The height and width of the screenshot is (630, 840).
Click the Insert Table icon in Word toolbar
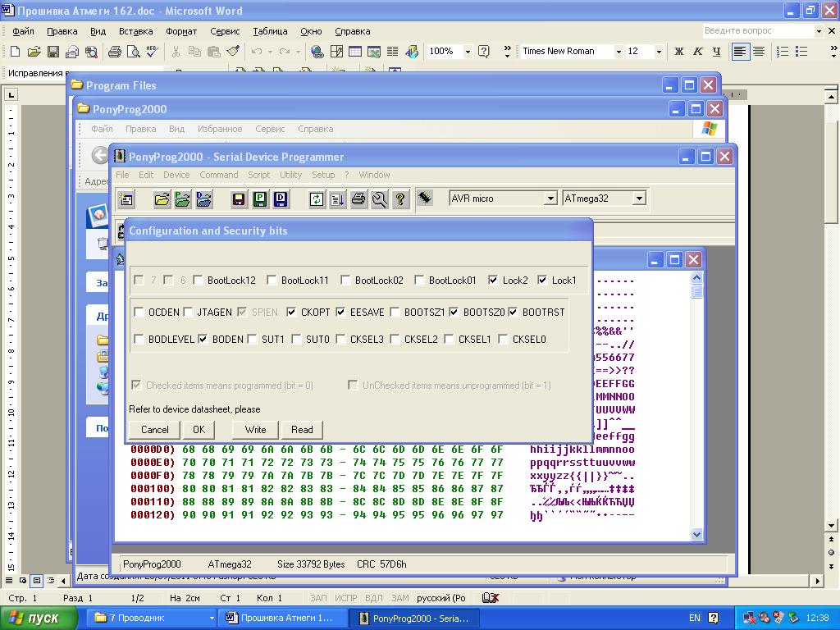pos(355,52)
